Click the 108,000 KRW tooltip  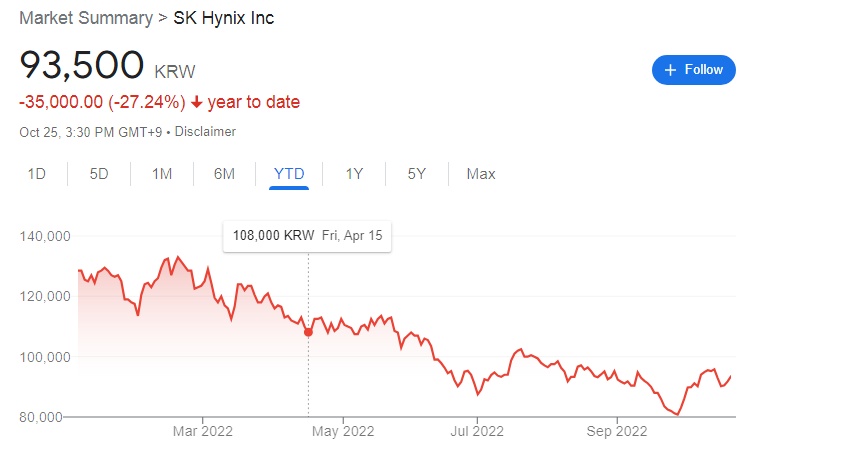pos(307,236)
